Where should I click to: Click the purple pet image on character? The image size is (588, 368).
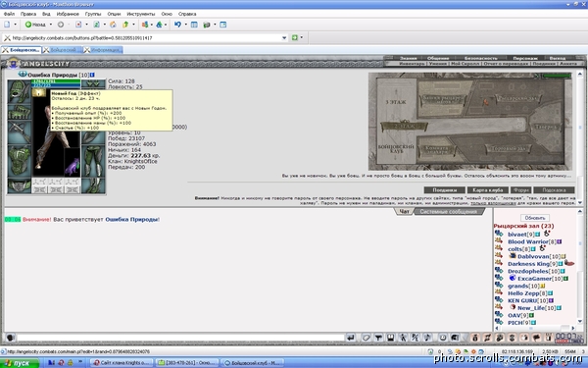[x=72, y=167]
